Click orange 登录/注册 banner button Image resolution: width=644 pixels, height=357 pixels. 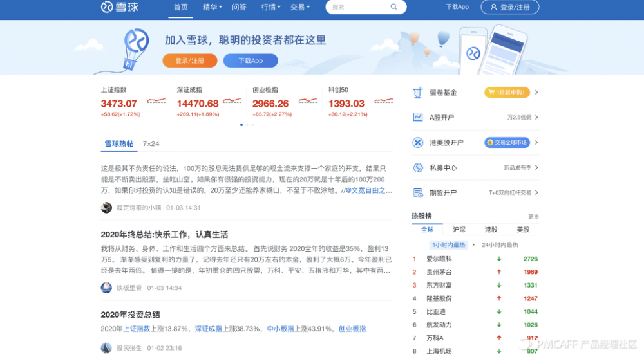190,60
